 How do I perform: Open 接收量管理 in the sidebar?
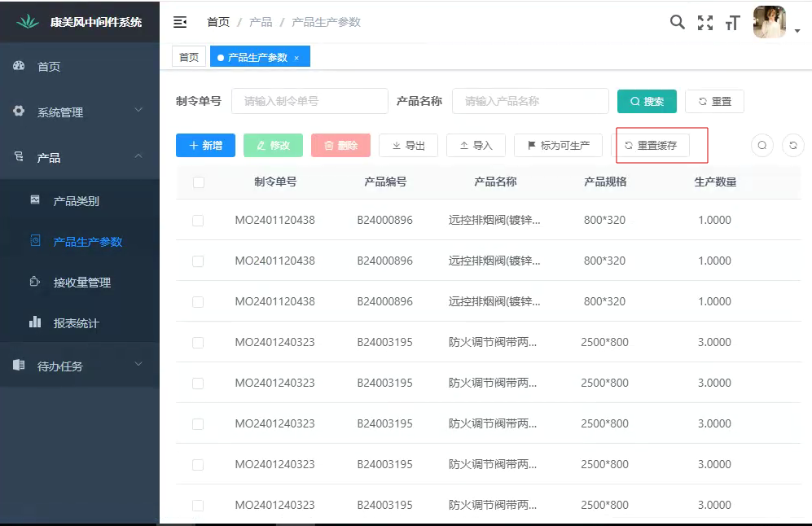pyautogui.click(x=81, y=283)
